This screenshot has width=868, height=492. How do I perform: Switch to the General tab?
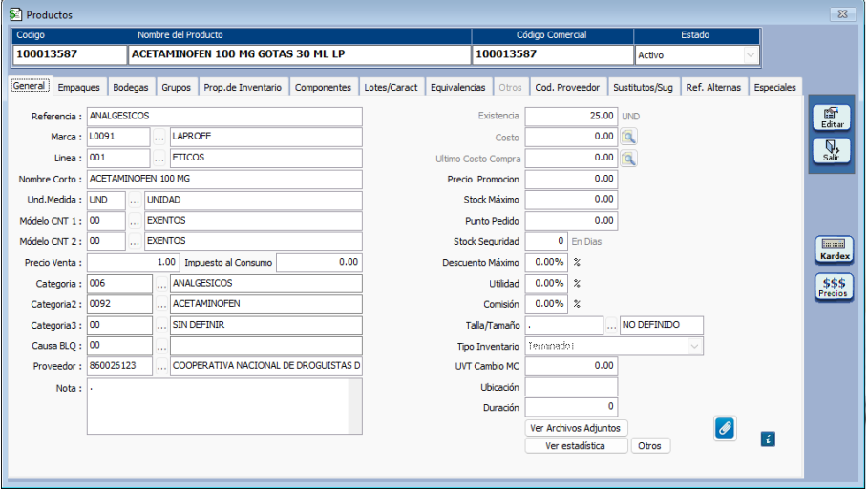pyautogui.click(x=30, y=86)
